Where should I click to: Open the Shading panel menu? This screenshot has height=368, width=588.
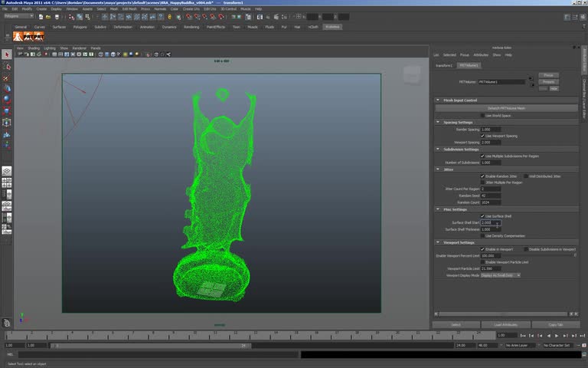34,48
